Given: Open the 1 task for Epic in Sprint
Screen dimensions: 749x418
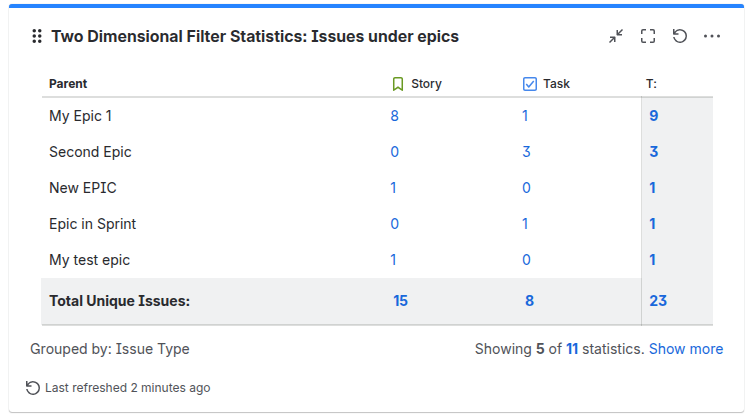Looking at the screenshot, I should pyautogui.click(x=525, y=224).
